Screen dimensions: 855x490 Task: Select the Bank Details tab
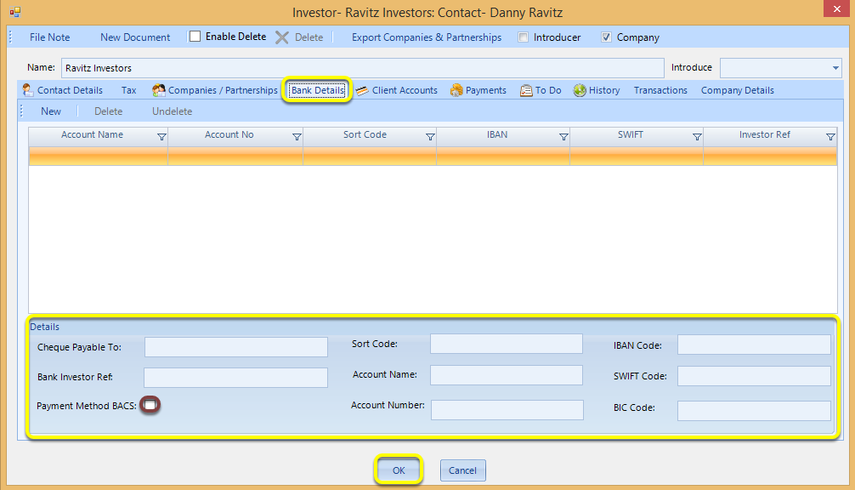pos(317,90)
